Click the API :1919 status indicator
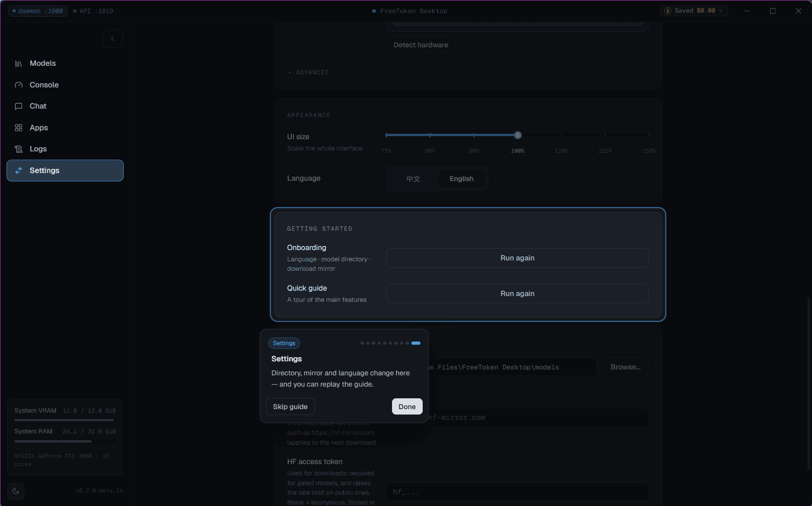The height and width of the screenshot is (506, 812). (x=93, y=11)
